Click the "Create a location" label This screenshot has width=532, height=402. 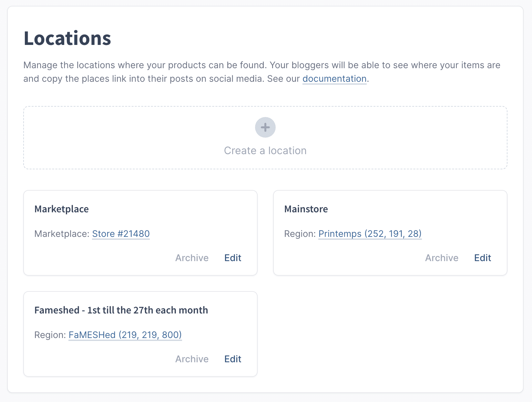(x=265, y=151)
